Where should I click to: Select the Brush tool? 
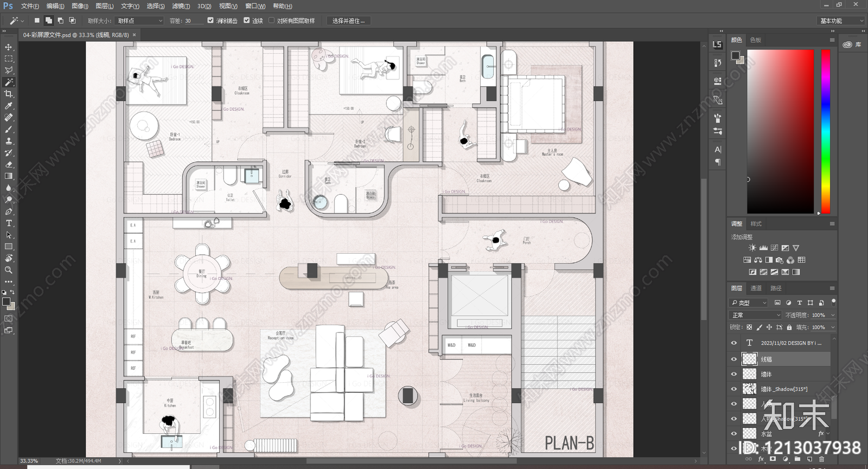pos(9,130)
